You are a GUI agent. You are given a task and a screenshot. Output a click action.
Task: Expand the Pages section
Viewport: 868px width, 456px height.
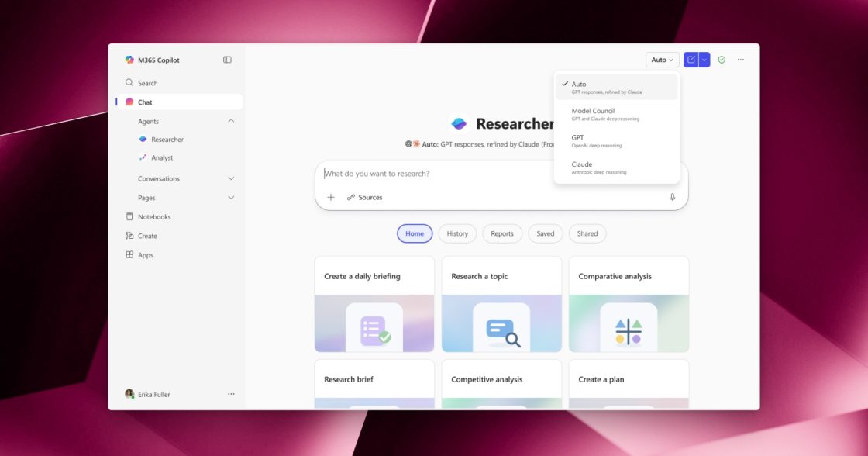point(230,198)
